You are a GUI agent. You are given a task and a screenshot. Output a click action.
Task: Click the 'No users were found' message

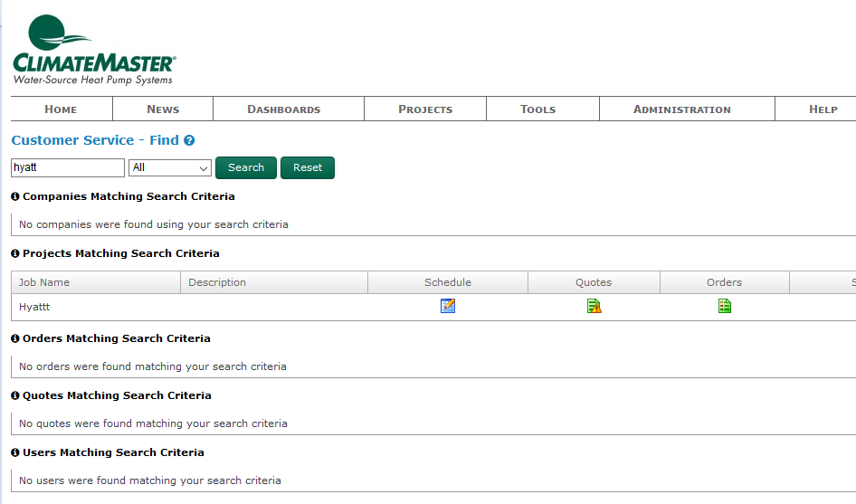click(149, 480)
